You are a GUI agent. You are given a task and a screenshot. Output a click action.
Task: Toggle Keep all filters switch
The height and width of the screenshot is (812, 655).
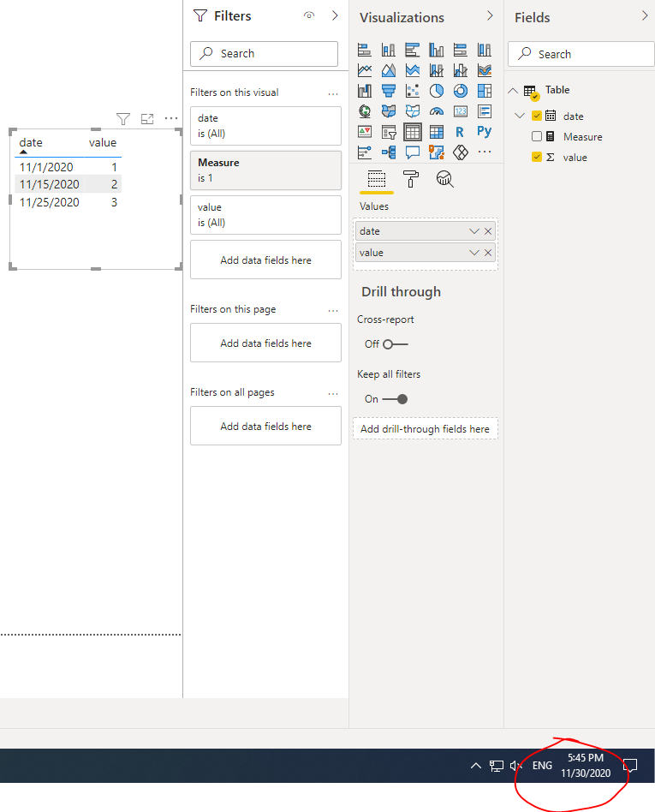[x=395, y=399]
